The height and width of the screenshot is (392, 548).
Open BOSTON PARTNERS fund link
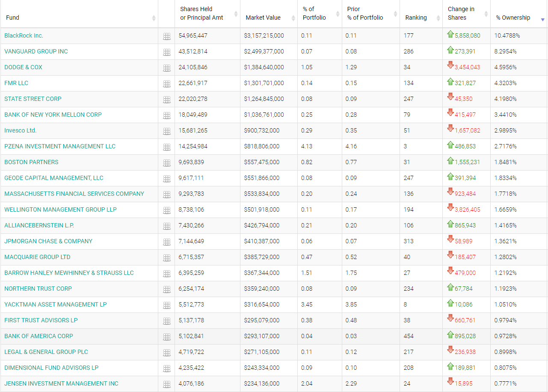click(31, 162)
